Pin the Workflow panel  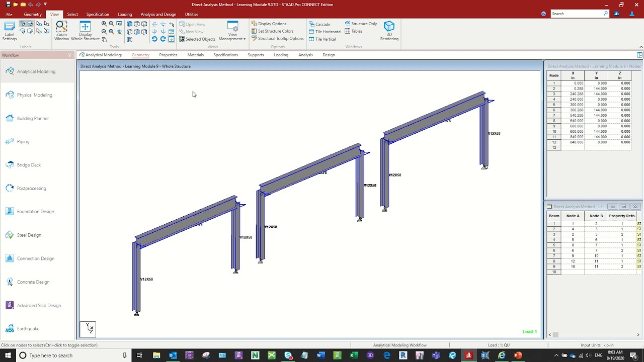(x=69, y=55)
